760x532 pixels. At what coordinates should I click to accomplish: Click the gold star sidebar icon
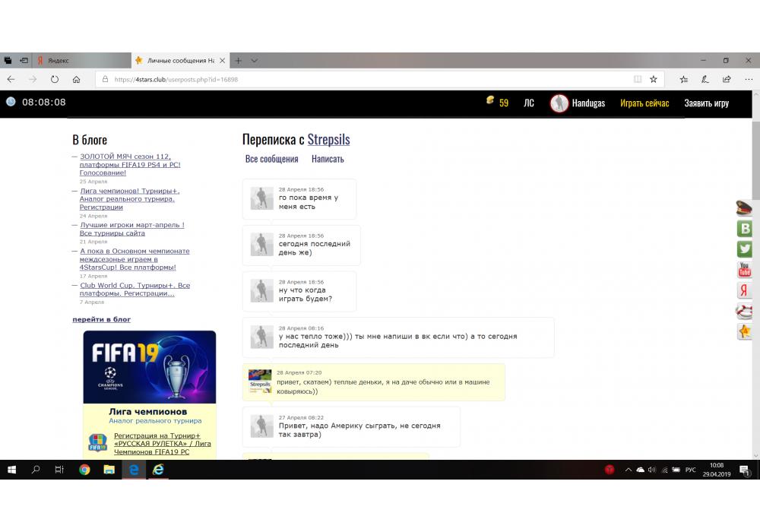(744, 331)
